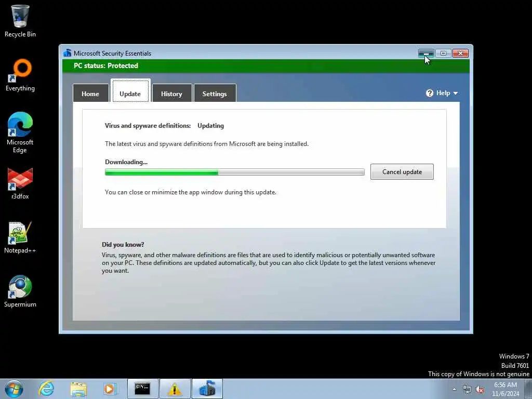Open the Windows Start menu orb
532x399 pixels.
[14, 389]
